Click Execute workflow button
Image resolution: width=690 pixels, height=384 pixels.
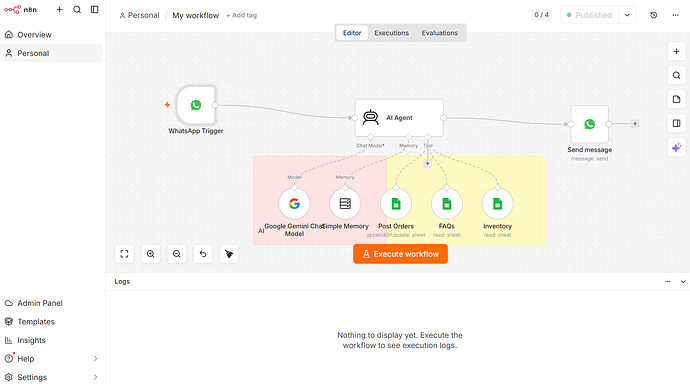coord(400,254)
